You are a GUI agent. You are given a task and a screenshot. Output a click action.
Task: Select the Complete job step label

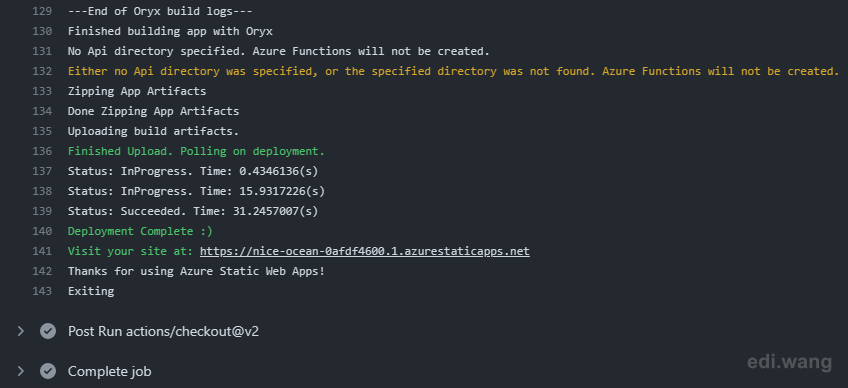(109, 372)
